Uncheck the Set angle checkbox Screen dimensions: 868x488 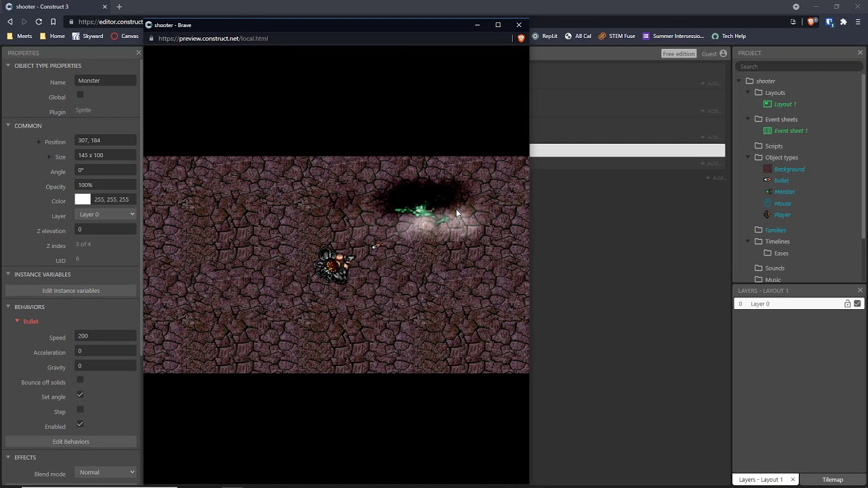80,394
